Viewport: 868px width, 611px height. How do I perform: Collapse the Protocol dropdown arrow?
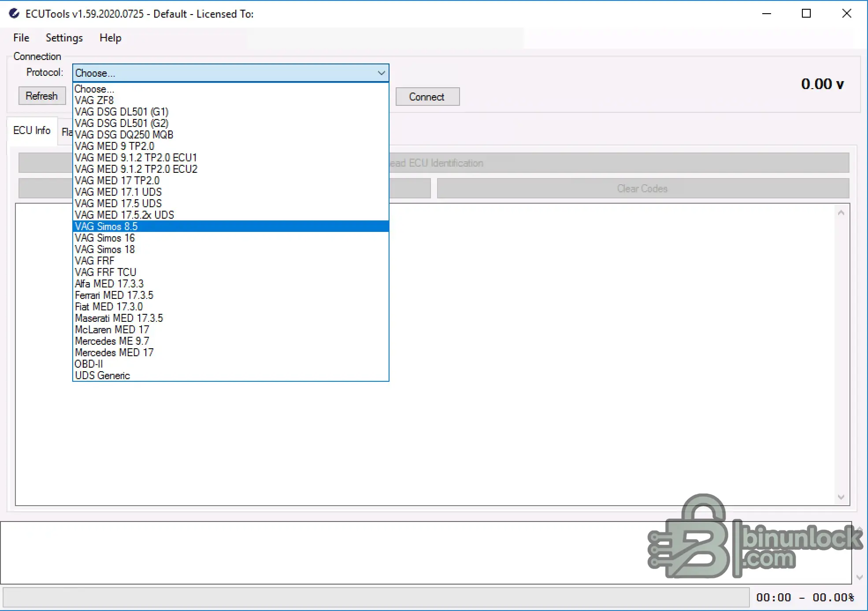click(x=381, y=73)
